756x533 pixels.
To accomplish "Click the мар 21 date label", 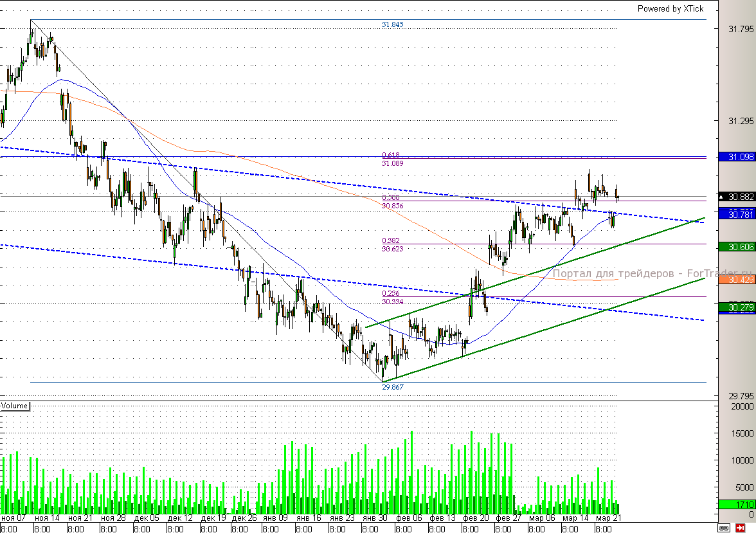I will [x=608, y=518].
